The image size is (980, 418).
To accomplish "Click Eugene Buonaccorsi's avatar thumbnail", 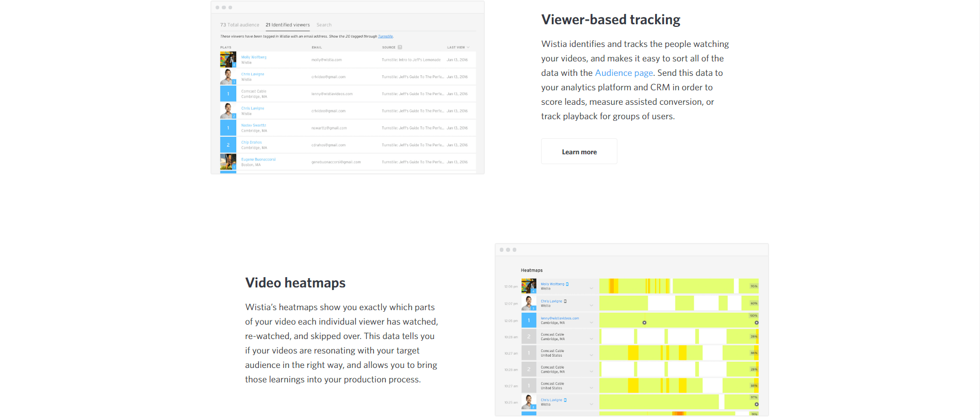I will (228, 162).
